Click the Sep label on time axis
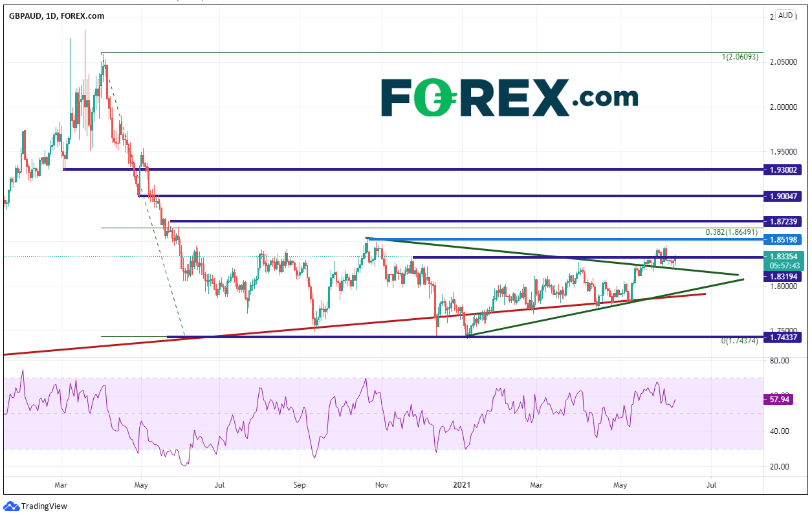This screenshot has width=812, height=518. point(299,484)
